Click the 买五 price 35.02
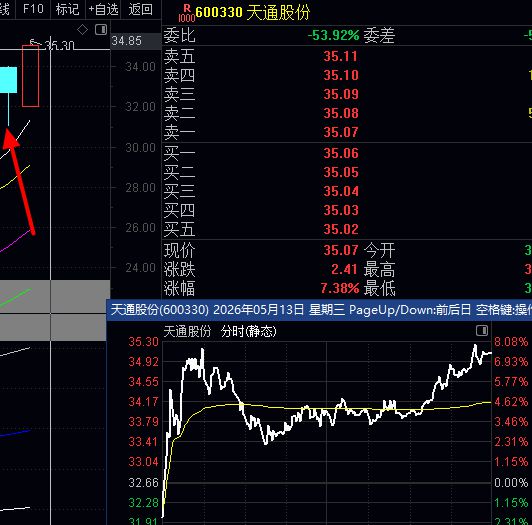This screenshot has height=525, width=532. pos(341,229)
